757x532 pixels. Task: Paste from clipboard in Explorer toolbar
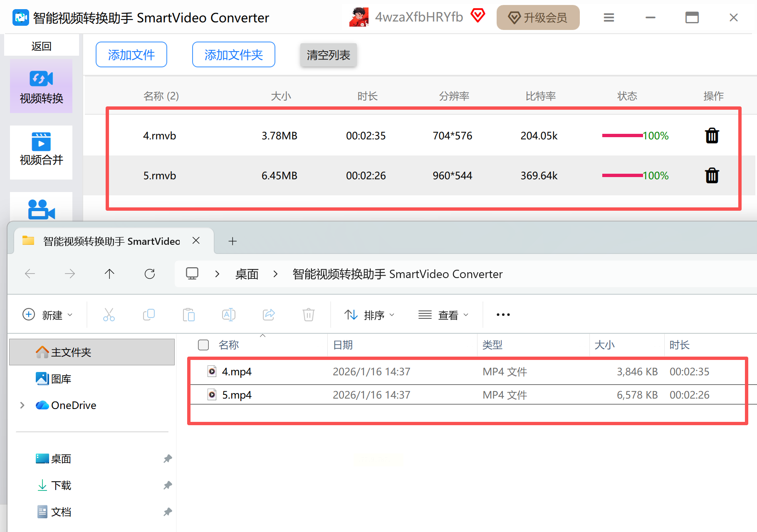pos(189,315)
